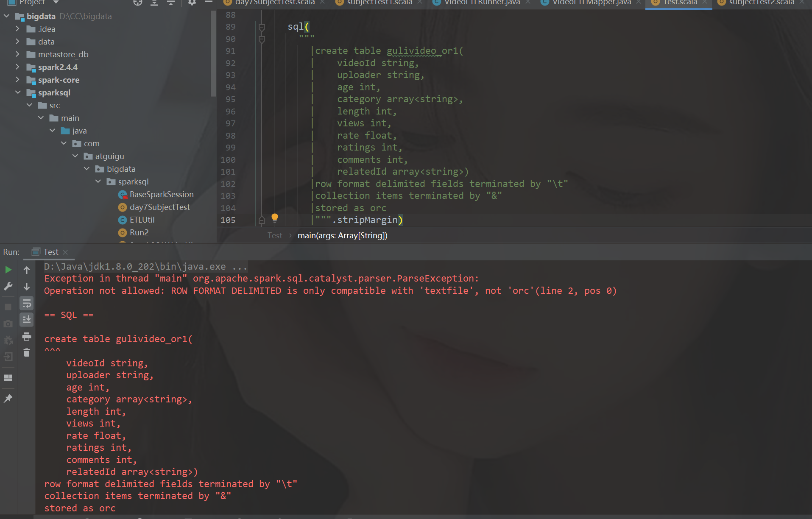The image size is (812, 519).
Task: Toggle code fold marker at line 89
Action: [x=262, y=28]
